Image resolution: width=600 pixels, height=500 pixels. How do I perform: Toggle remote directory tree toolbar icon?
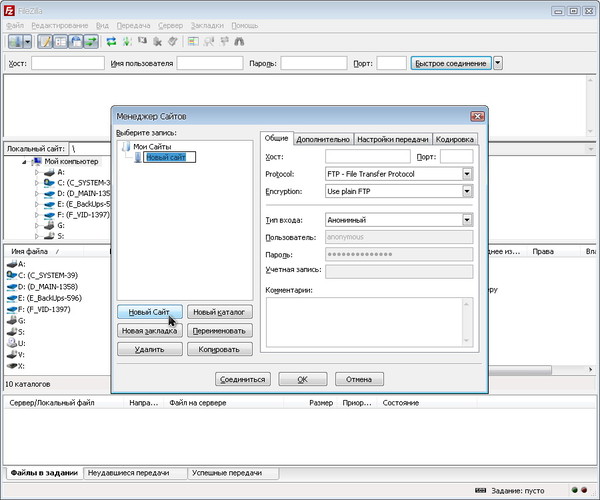click(x=76, y=41)
